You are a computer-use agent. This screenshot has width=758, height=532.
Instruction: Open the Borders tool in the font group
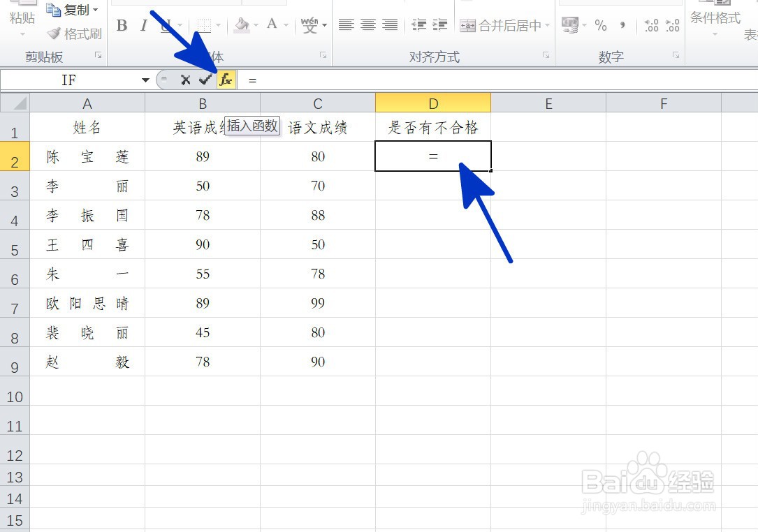[204, 25]
